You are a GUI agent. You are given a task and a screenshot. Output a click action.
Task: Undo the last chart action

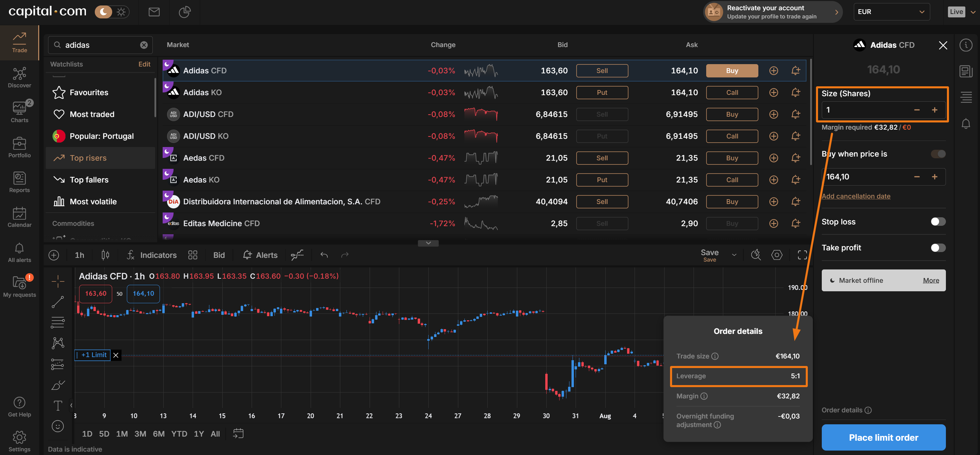coord(324,255)
